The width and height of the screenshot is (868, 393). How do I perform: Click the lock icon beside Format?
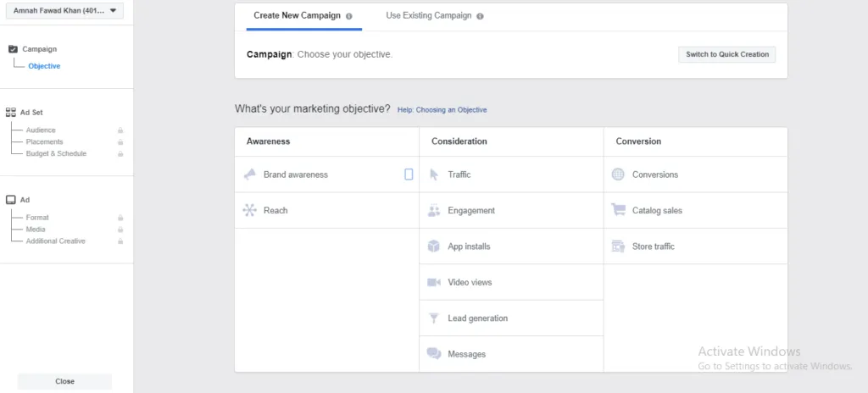coord(120,218)
